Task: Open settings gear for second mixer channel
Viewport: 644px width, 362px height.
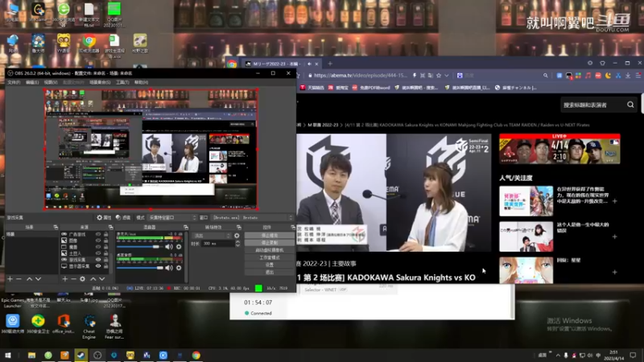Action: pyautogui.click(x=179, y=268)
